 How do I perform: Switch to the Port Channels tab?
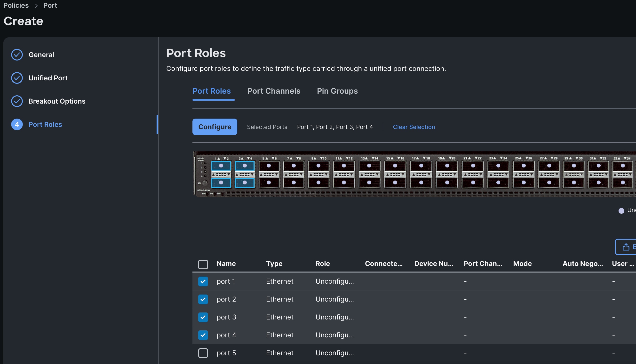(x=274, y=91)
